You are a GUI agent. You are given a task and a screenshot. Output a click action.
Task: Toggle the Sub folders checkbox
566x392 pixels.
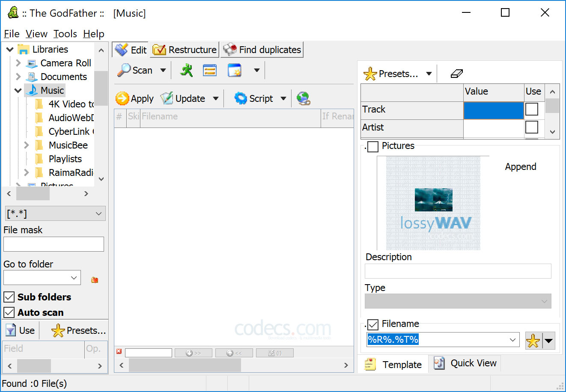[9, 297]
